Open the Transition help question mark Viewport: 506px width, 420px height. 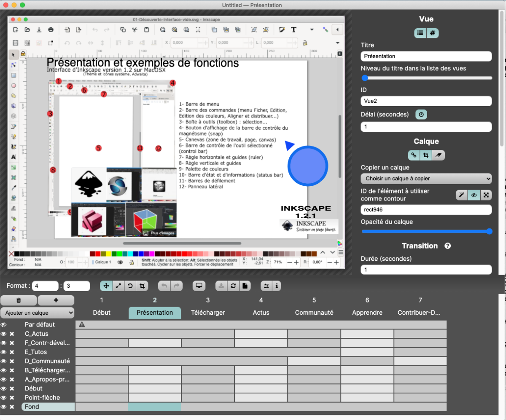tap(448, 246)
